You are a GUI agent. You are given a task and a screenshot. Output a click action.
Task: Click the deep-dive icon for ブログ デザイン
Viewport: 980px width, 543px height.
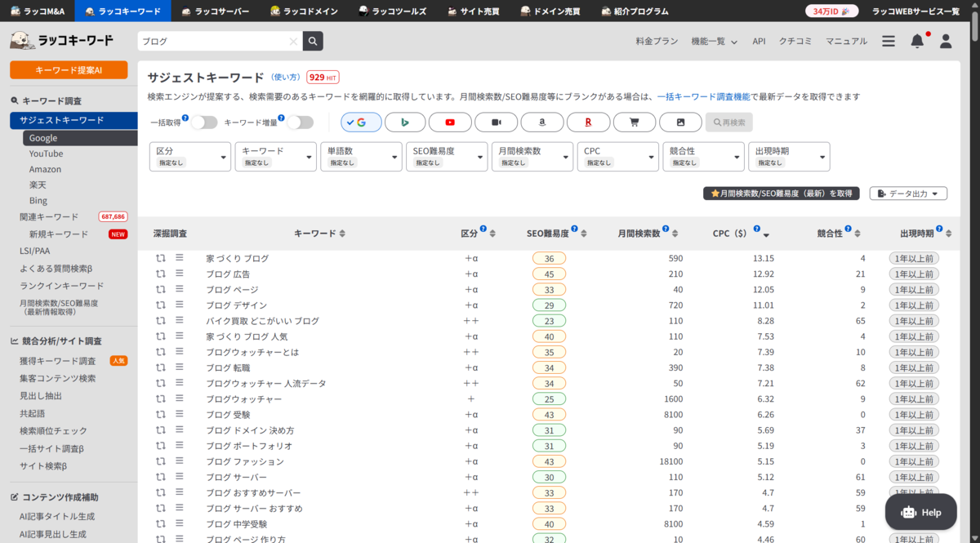pos(161,305)
